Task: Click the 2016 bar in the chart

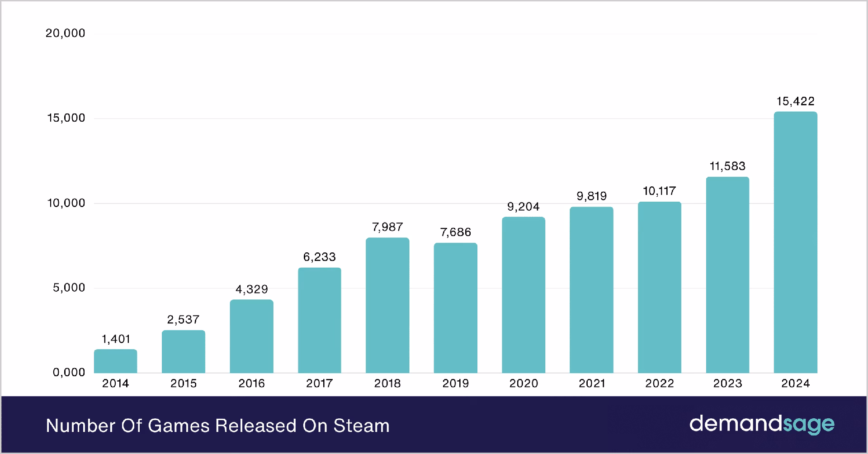Action: [x=251, y=336]
